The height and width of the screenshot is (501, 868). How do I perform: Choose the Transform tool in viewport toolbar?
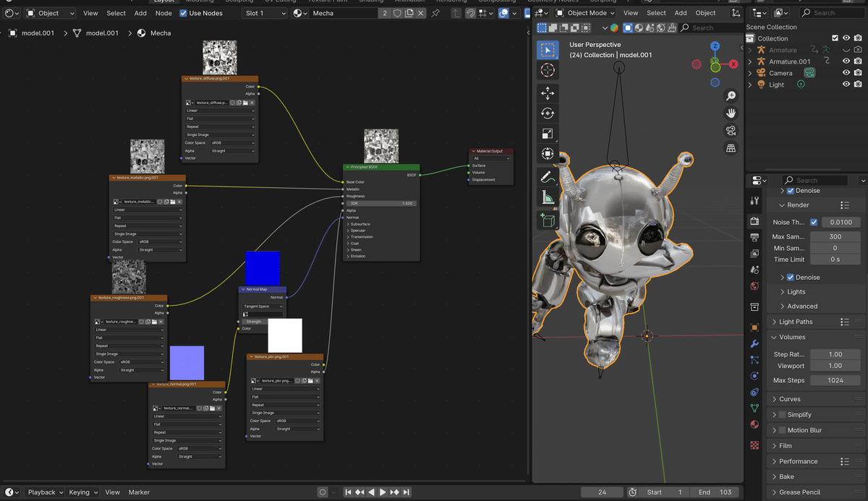point(548,154)
